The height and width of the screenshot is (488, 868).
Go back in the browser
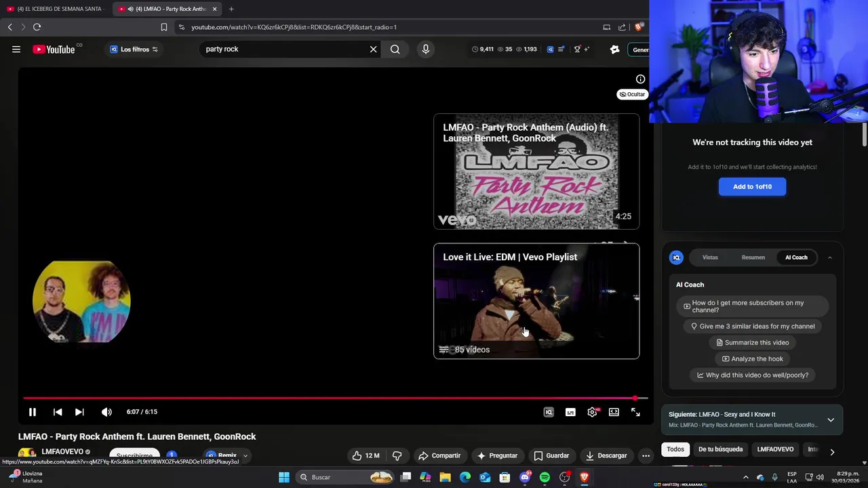point(9,27)
